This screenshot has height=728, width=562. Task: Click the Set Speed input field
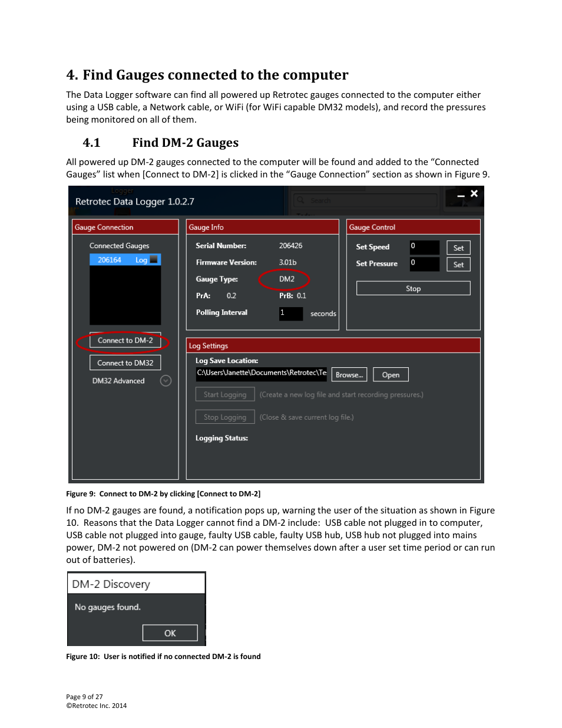pyautogui.click(x=425, y=247)
